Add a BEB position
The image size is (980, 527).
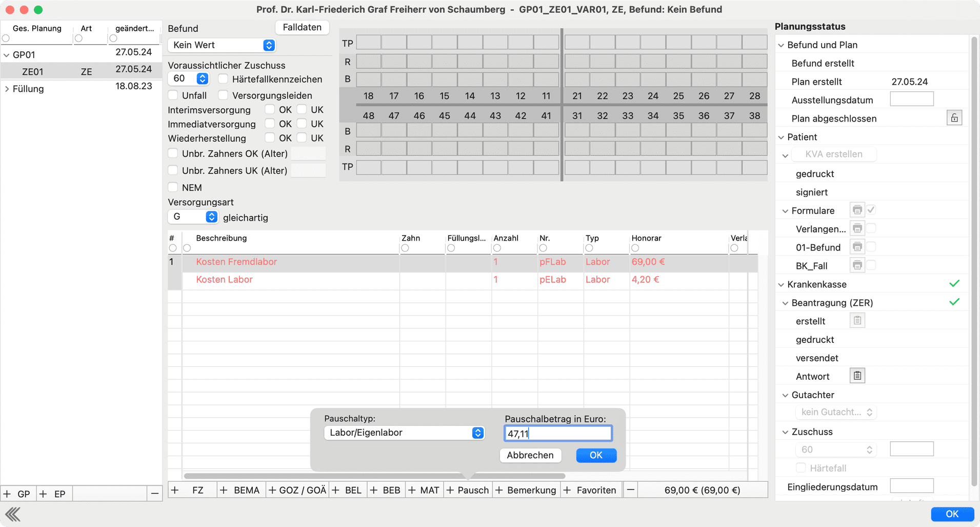(385, 490)
